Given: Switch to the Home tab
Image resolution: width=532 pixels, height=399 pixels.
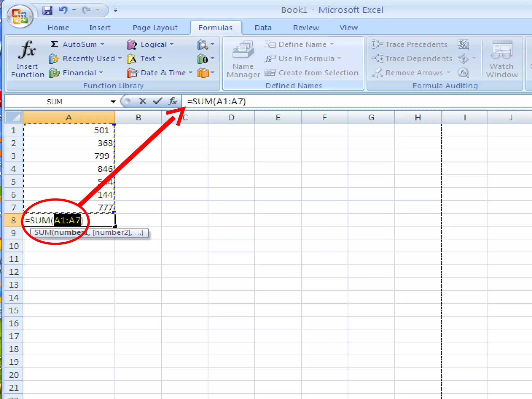Looking at the screenshot, I should point(58,28).
